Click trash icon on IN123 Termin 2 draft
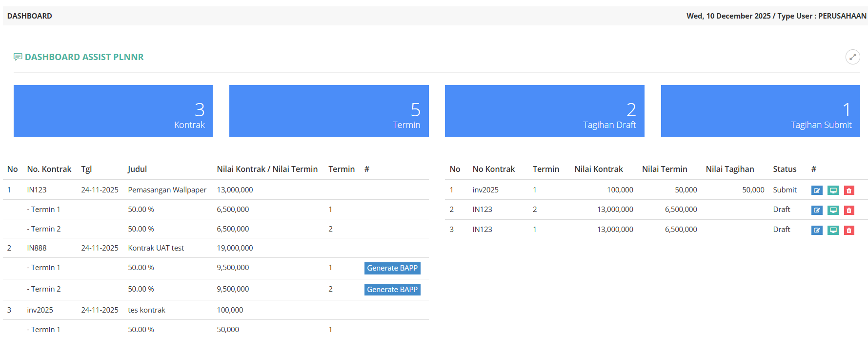This screenshot has height=358, width=868. 849,210
